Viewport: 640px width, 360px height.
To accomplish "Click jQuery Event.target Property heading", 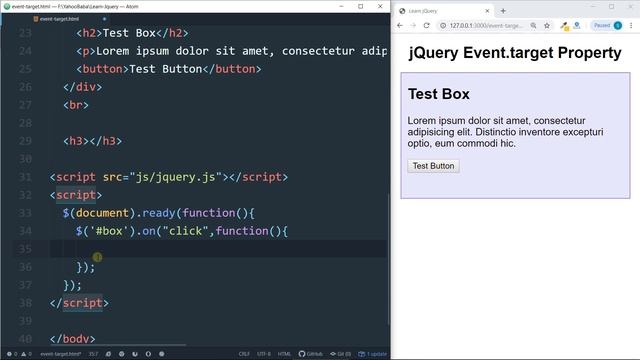I will (x=515, y=53).
